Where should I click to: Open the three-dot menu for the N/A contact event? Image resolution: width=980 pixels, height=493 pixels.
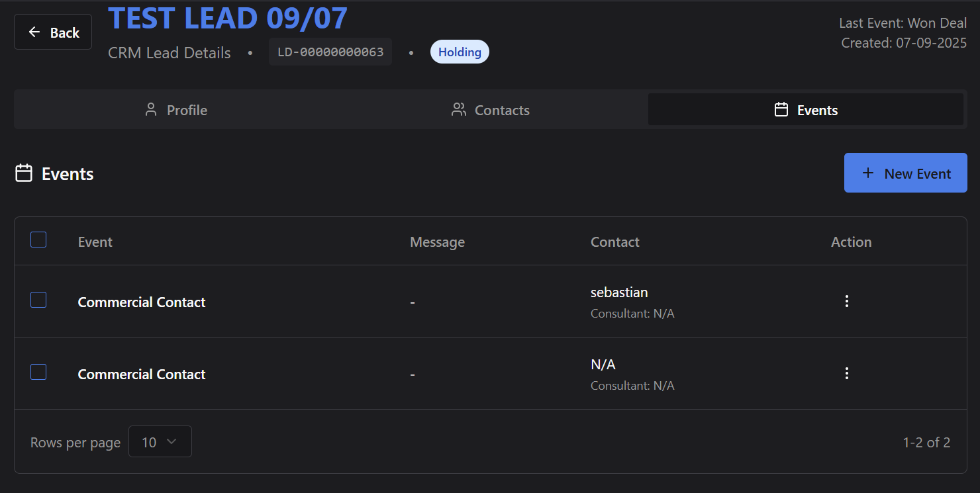[846, 373]
